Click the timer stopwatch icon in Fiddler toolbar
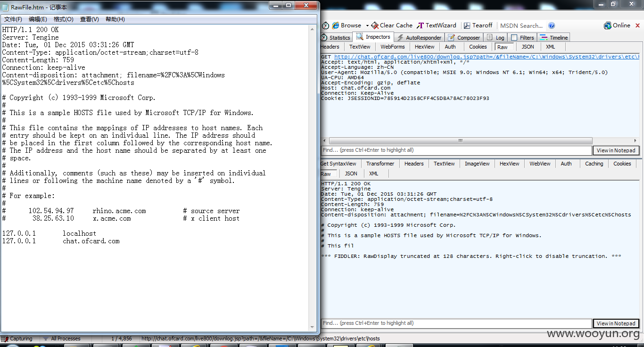 click(325, 25)
